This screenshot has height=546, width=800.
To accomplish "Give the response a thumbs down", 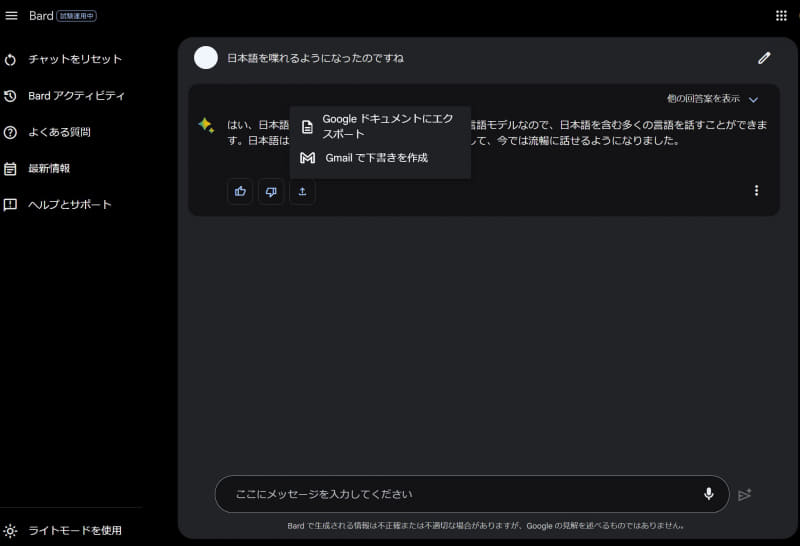I will point(271,191).
